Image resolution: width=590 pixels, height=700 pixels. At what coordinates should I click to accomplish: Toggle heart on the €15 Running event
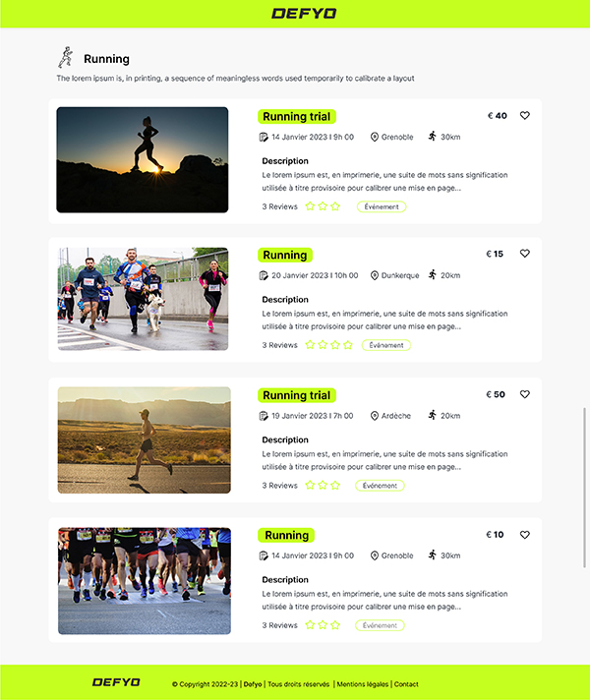[525, 253]
